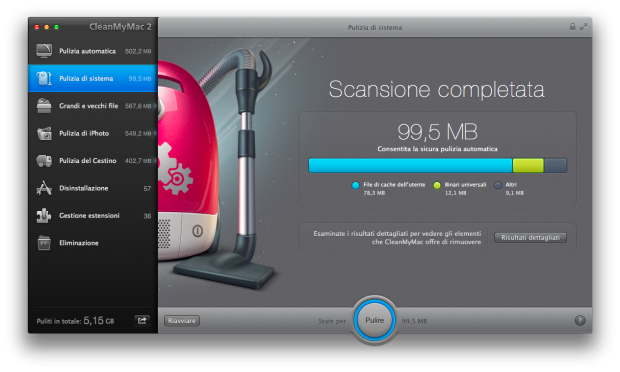The width and height of the screenshot is (620, 372).
Task: Click the lock icon in title bar
Action: click(572, 26)
